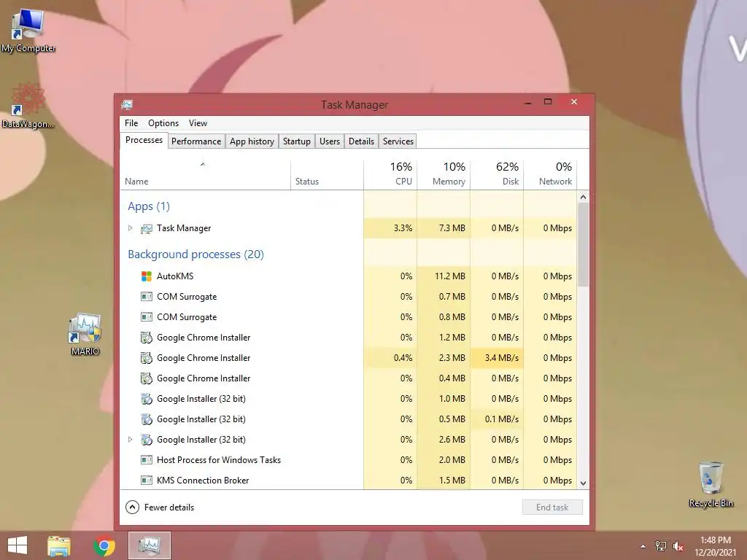This screenshot has width=747, height=560.
Task: Select the Apps (1) group heading
Action: click(x=149, y=206)
